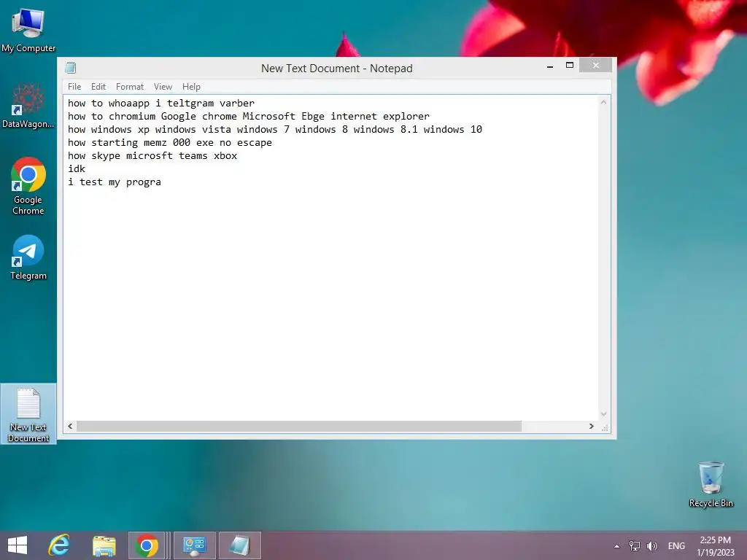
Task: Place cursor in line 'how to whoaapp i teltgram varber'
Action: 161,104
